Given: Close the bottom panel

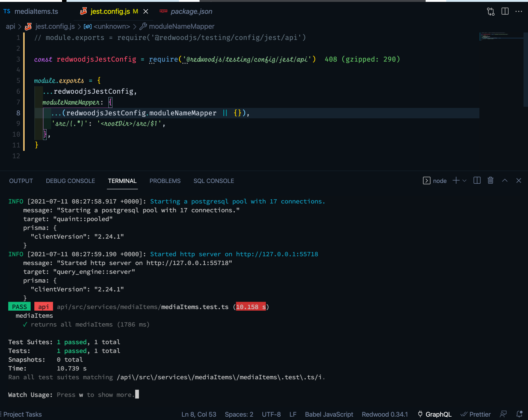Looking at the screenshot, I should [519, 181].
